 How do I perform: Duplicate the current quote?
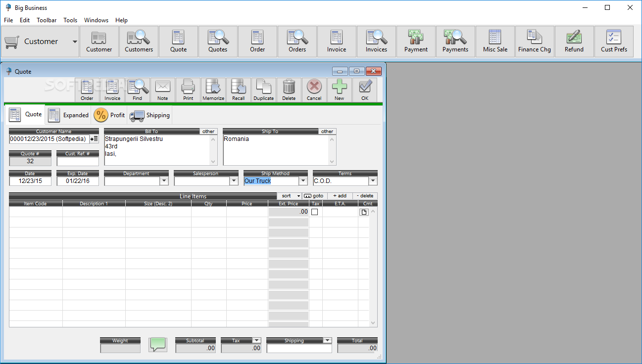(264, 90)
